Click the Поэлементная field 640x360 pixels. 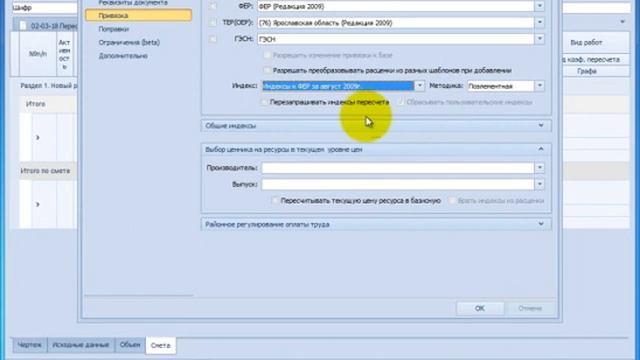[x=501, y=86]
